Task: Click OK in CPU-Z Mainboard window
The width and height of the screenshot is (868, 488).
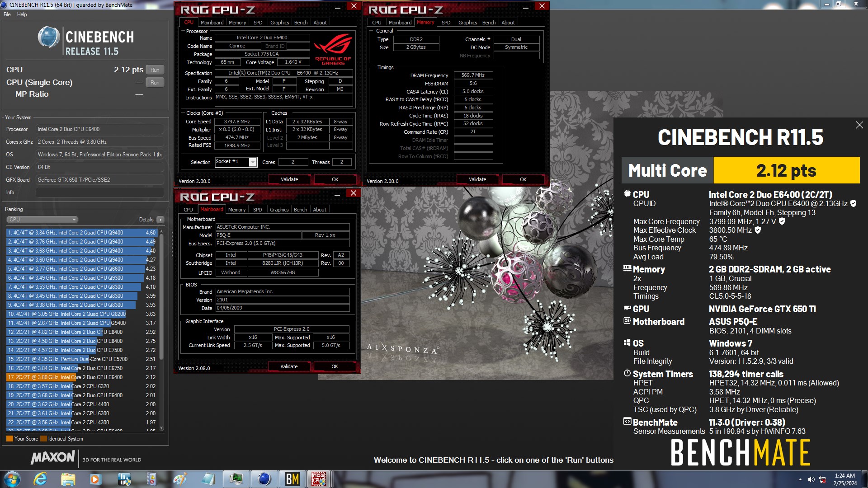Action: pyautogui.click(x=335, y=366)
